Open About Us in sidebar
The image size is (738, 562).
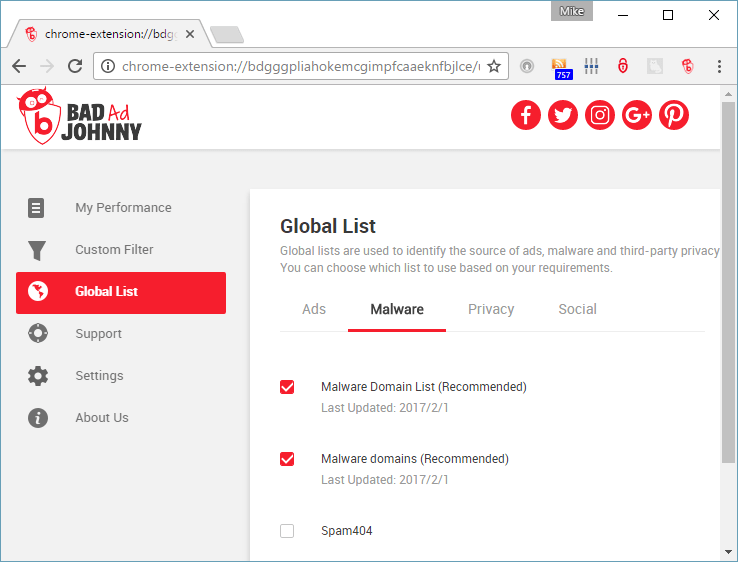pos(121,417)
